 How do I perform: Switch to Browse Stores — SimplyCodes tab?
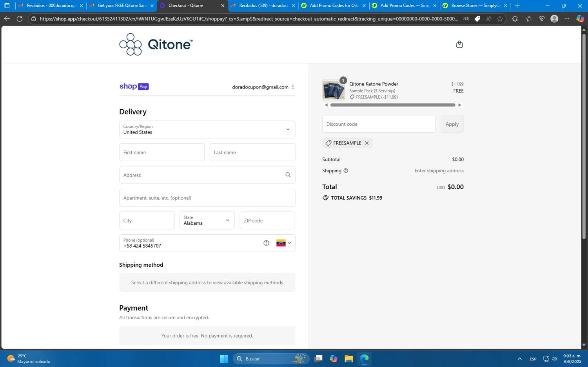point(475,5)
